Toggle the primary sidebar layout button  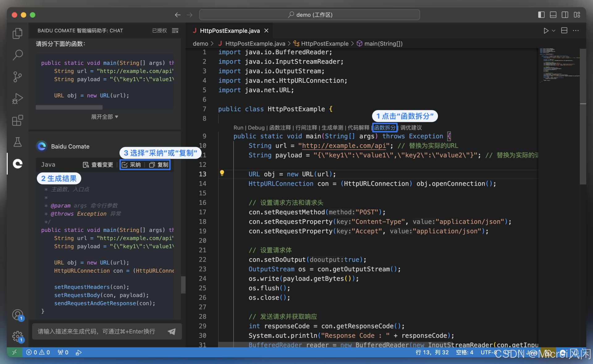[x=541, y=15]
